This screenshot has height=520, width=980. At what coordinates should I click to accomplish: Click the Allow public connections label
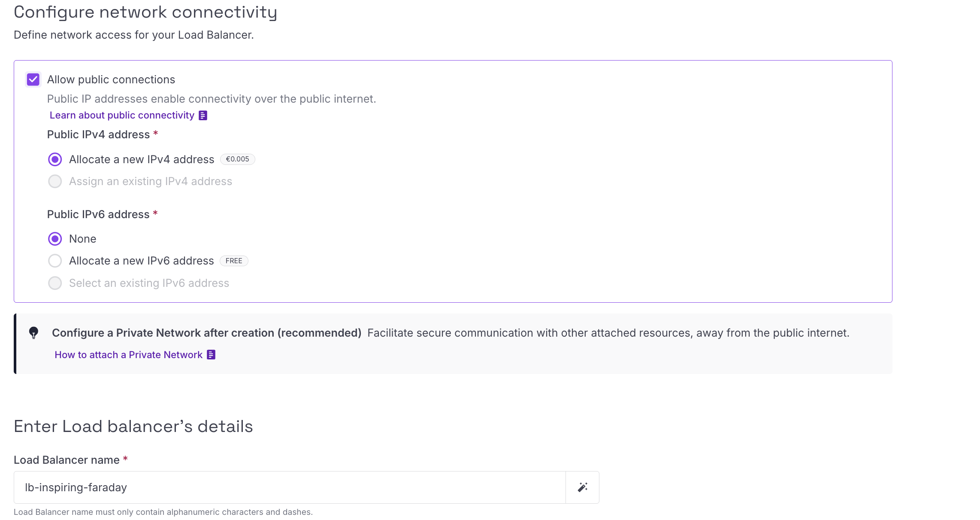click(x=111, y=80)
